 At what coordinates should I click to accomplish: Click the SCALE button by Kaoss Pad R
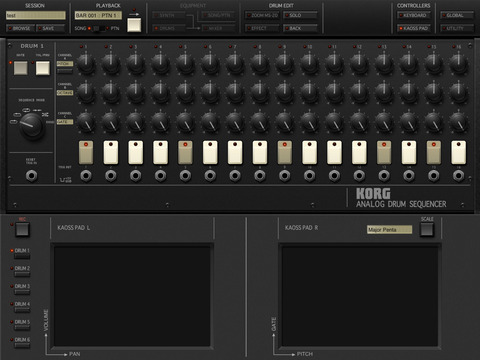427,229
